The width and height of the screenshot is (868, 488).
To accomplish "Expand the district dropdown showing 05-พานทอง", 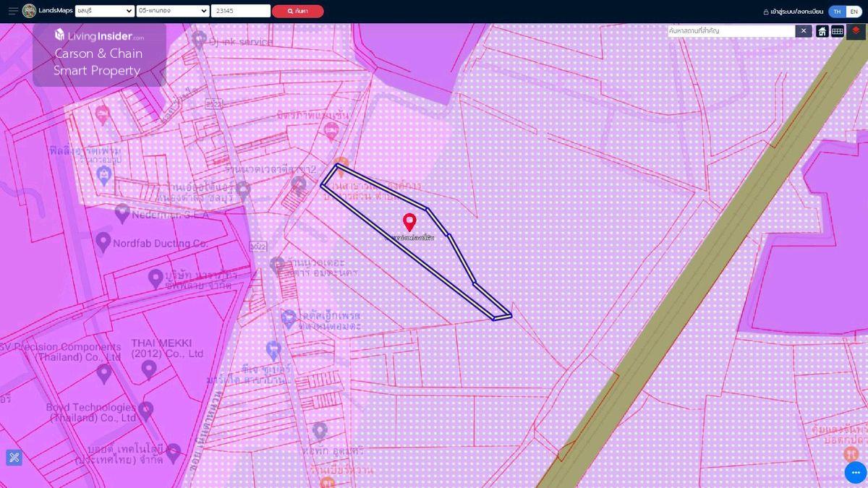I will tap(172, 11).
